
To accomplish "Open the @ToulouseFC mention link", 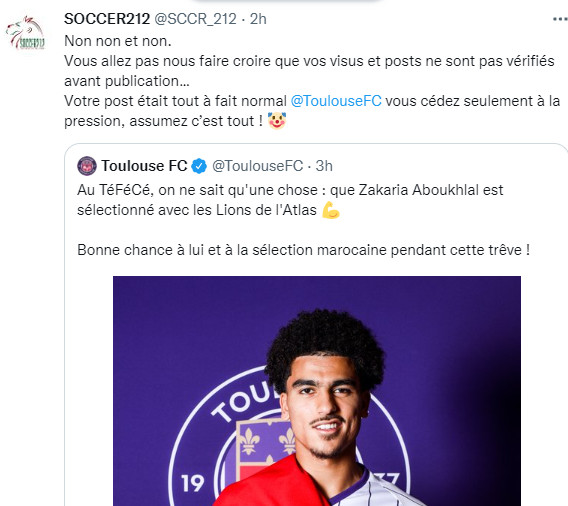I will [336, 101].
